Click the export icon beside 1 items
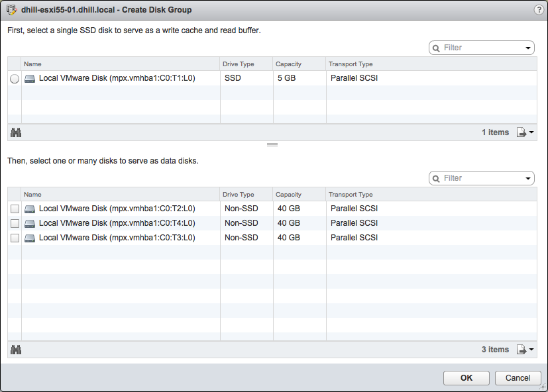This screenshot has height=392, width=548. (x=521, y=132)
